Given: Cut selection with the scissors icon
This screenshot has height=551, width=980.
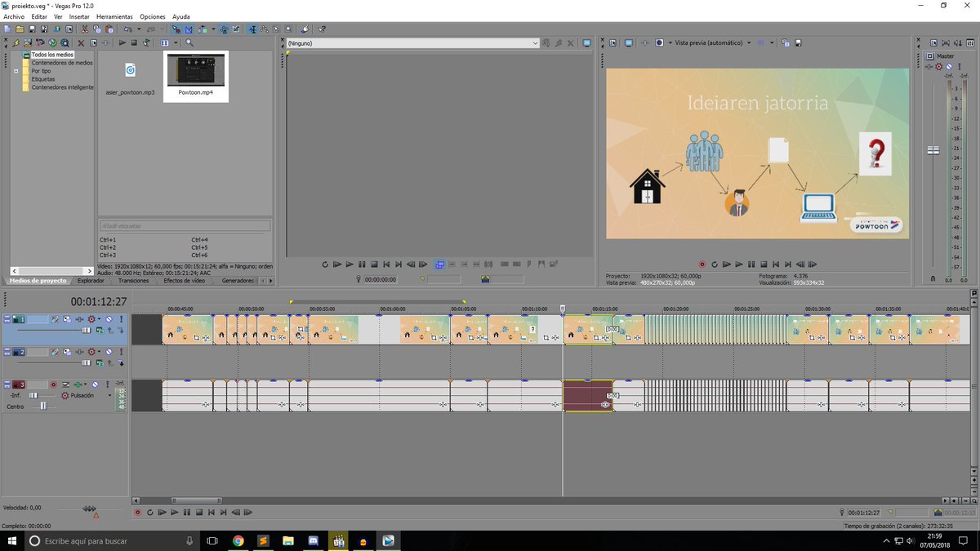Looking at the screenshot, I should click(x=85, y=29).
